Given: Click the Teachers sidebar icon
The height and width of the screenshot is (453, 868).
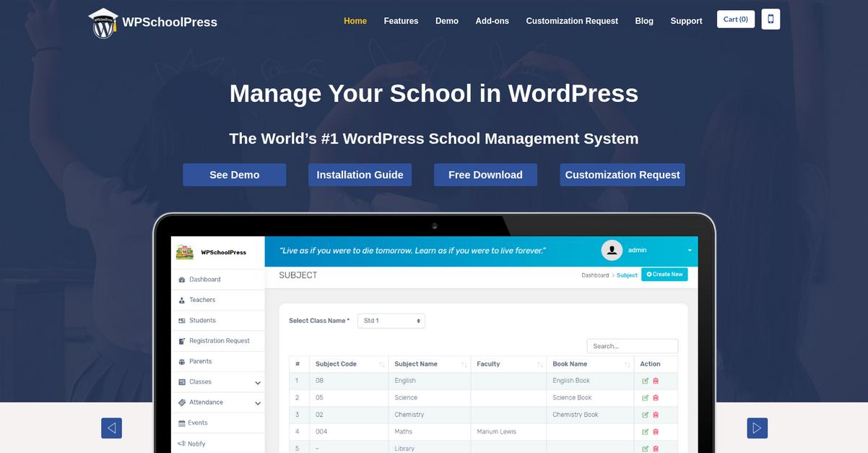Looking at the screenshot, I should click(x=182, y=300).
